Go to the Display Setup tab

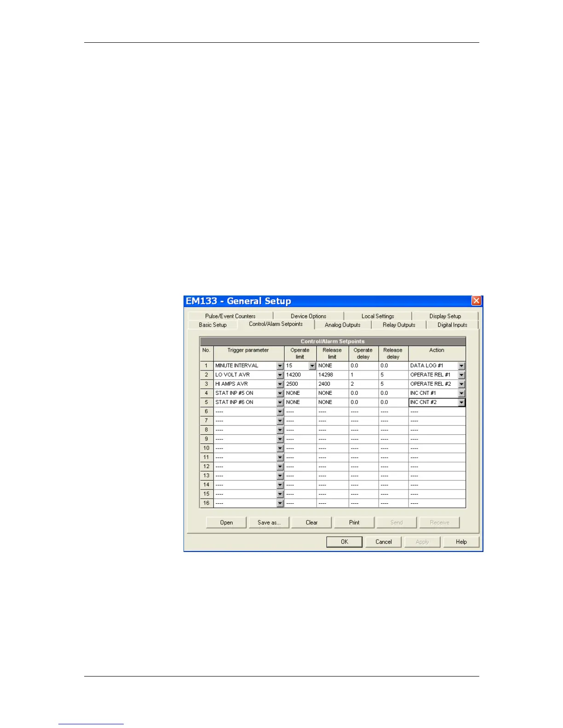[445, 316]
